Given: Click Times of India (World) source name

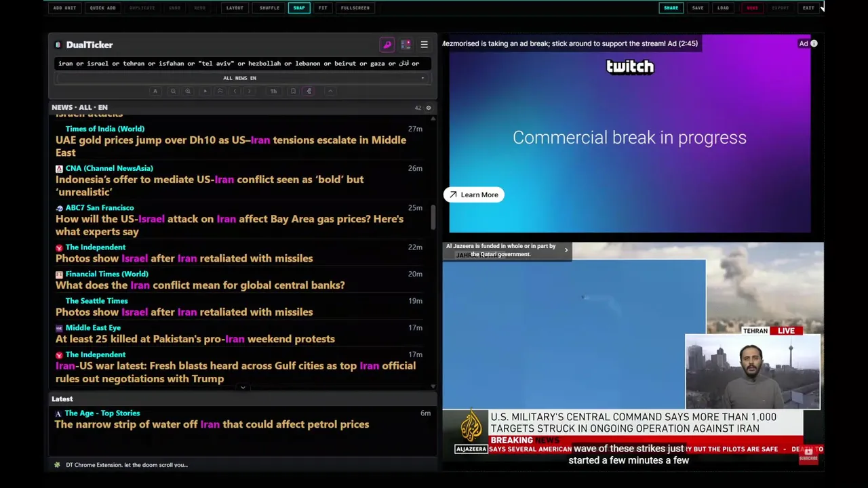Looking at the screenshot, I should coord(105,129).
